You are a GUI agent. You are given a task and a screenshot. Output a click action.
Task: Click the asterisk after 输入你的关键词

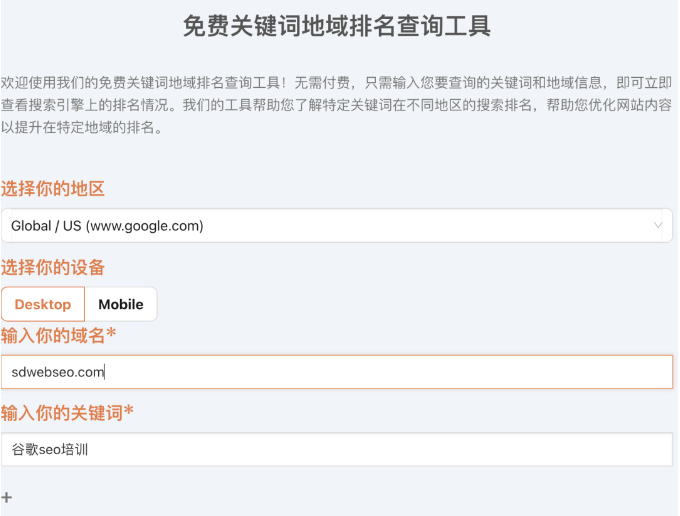point(129,412)
